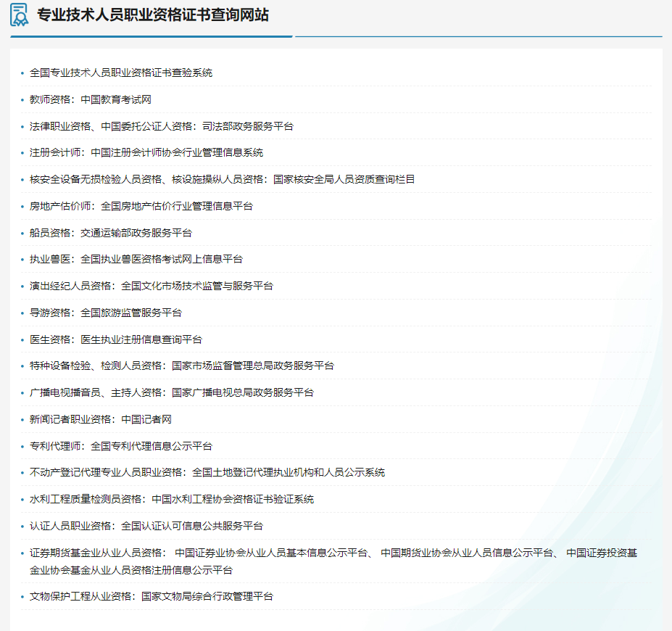672x631 pixels.
Task: Click the heading 专业技术人员职业资格证书查询网站
Action: [153, 15]
